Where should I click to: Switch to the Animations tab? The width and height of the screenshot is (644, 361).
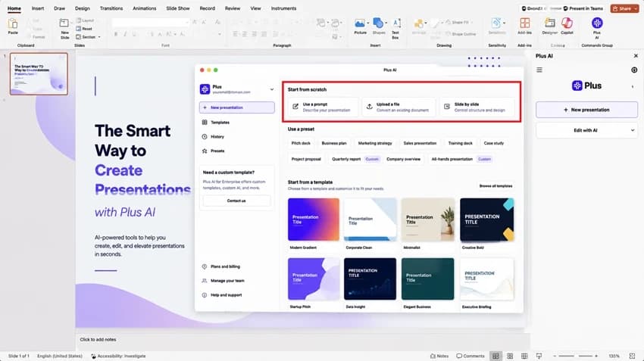(x=144, y=8)
